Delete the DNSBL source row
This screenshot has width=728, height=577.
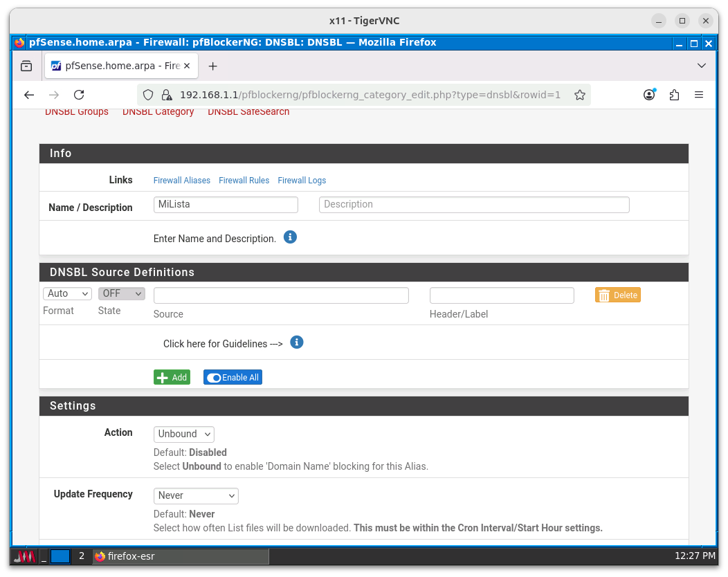pyautogui.click(x=618, y=295)
